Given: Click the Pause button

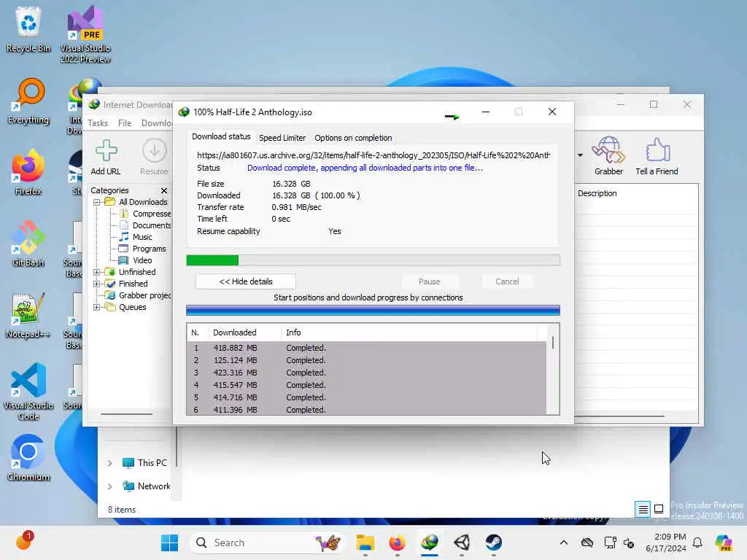Looking at the screenshot, I should [x=429, y=281].
